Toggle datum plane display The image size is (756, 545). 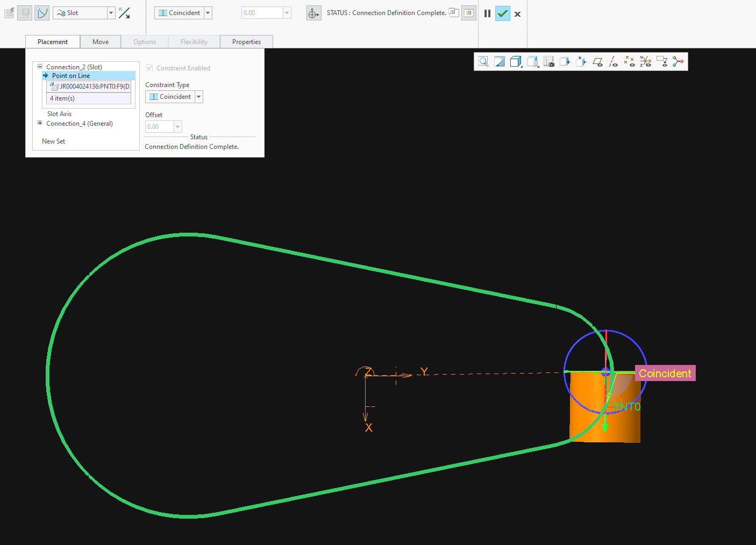tap(597, 61)
